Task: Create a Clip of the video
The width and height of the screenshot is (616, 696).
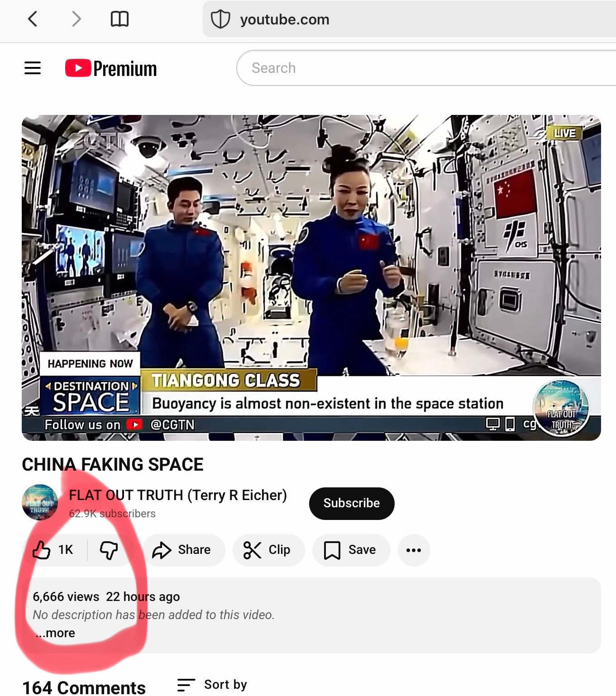Action: pyautogui.click(x=268, y=550)
